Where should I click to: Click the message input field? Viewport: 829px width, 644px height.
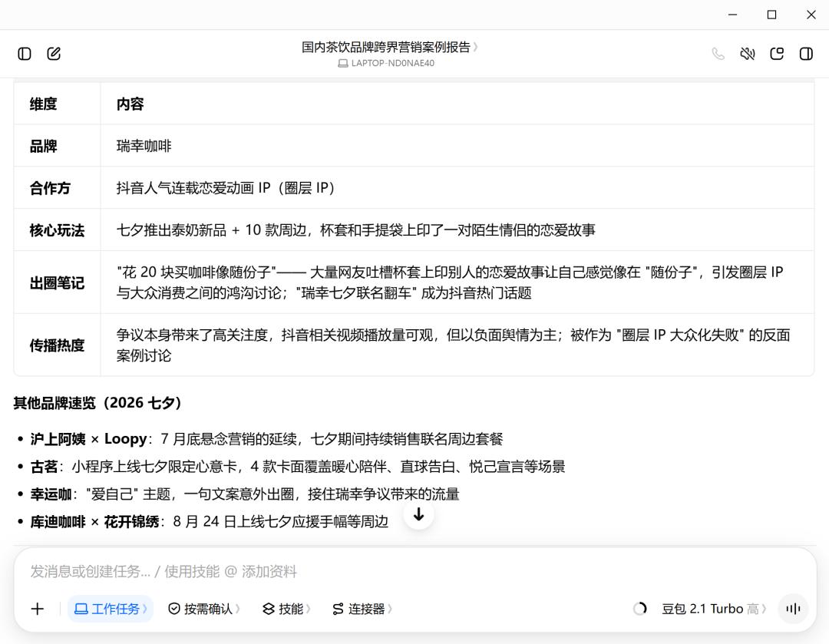coord(415,572)
